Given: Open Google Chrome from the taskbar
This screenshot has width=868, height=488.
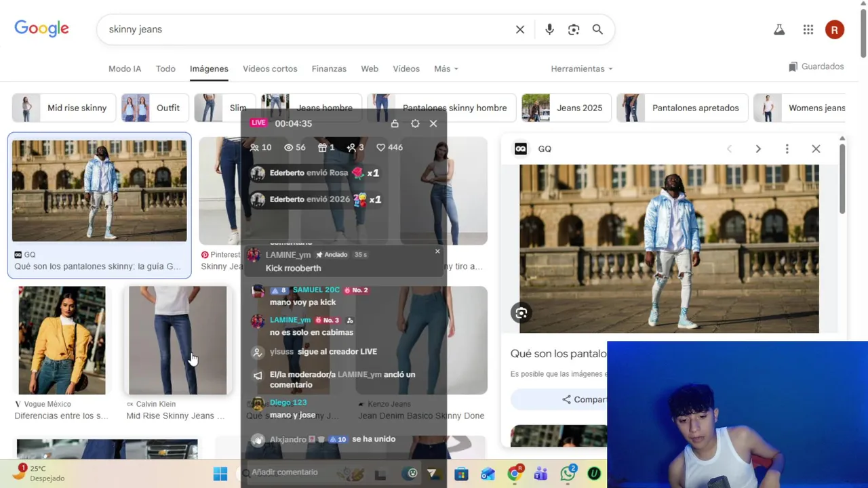Looking at the screenshot, I should pyautogui.click(x=515, y=474).
